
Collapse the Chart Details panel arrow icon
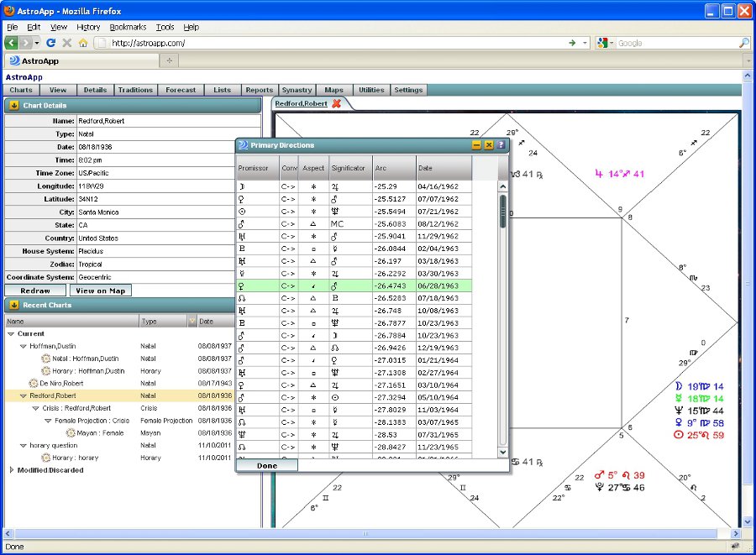[14, 106]
